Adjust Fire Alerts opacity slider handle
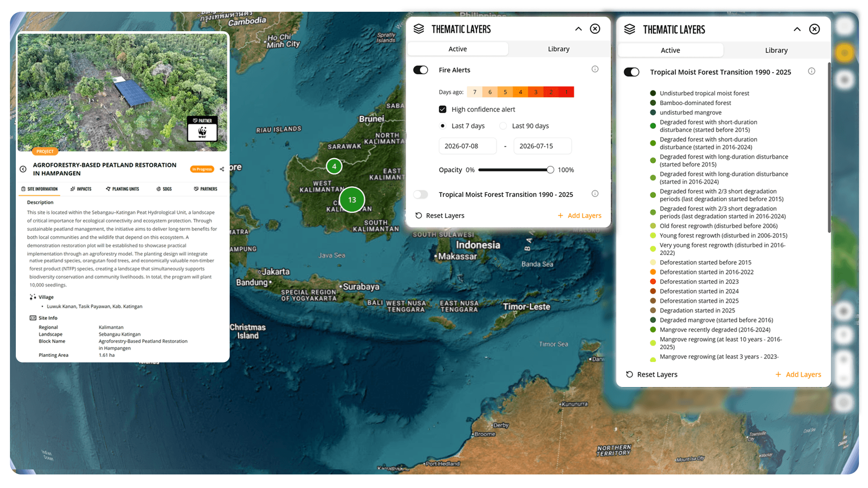868x488 pixels. [x=550, y=170]
